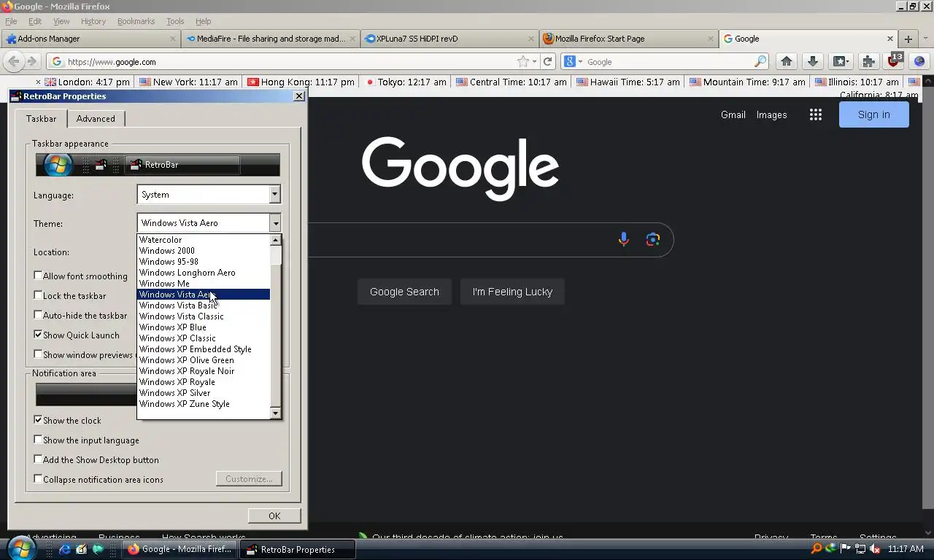Click RetroBar Properties taskbar button
934x560 pixels.
298,549
